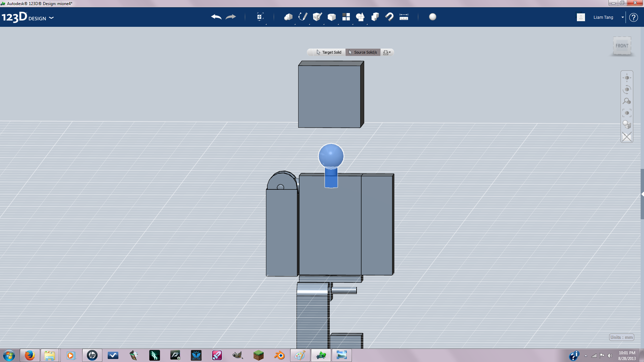Launch Blender from the taskbar
644x362 pixels.
(279, 355)
